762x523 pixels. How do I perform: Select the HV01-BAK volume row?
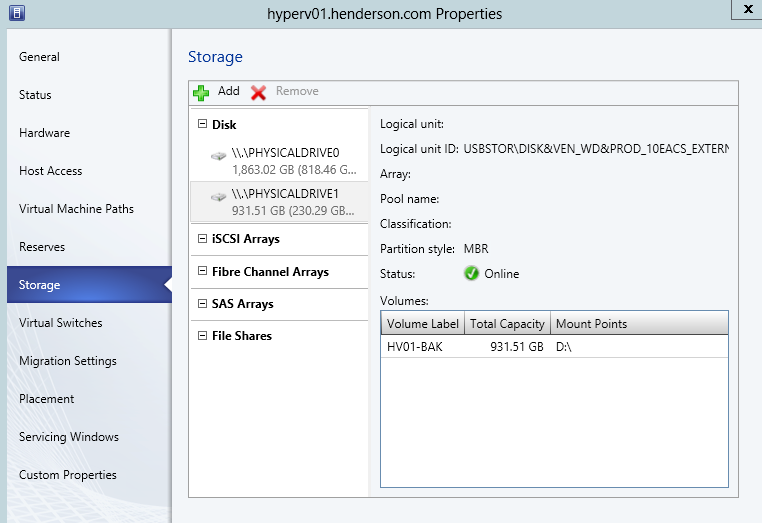point(554,347)
